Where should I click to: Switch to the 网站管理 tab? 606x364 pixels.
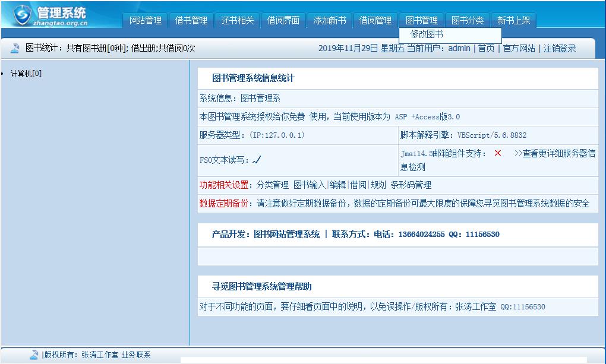146,20
